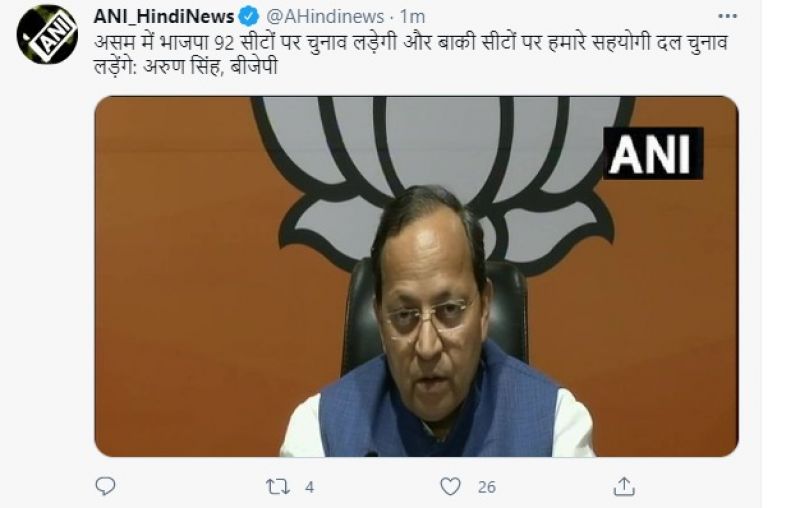Retweet this ANI_HindiNews post
The height and width of the screenshot is (508, 800).
coord(278,487)
